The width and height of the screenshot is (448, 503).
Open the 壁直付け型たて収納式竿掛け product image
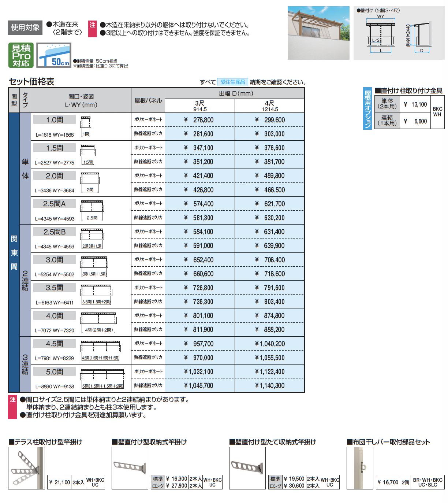(x=247, y=468)
